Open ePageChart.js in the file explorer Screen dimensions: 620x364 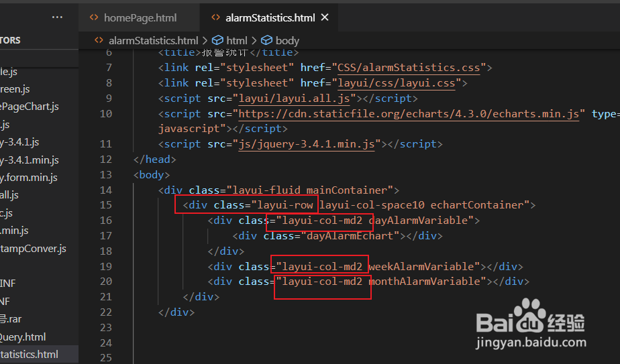coord(30,107)
